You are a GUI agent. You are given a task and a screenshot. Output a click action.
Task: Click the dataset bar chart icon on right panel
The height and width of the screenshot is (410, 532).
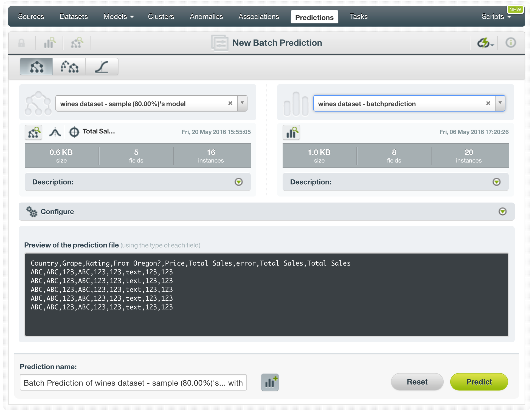291,132
